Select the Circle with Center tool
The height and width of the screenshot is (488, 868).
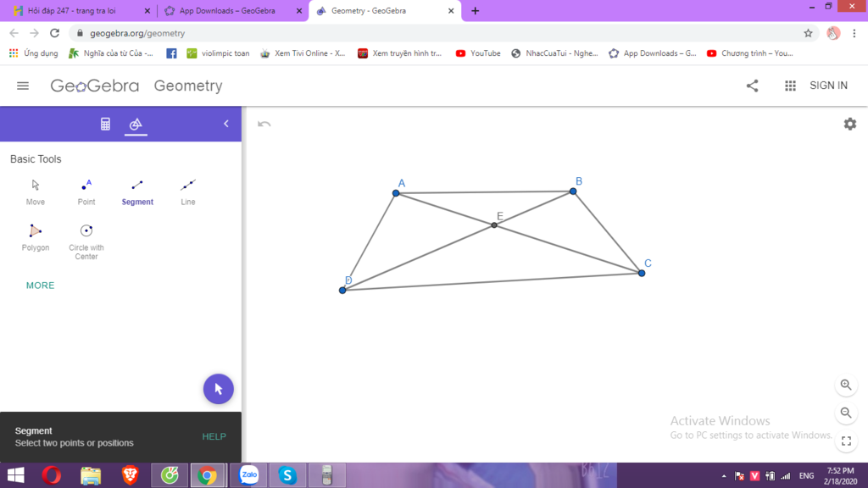[86, 241]
